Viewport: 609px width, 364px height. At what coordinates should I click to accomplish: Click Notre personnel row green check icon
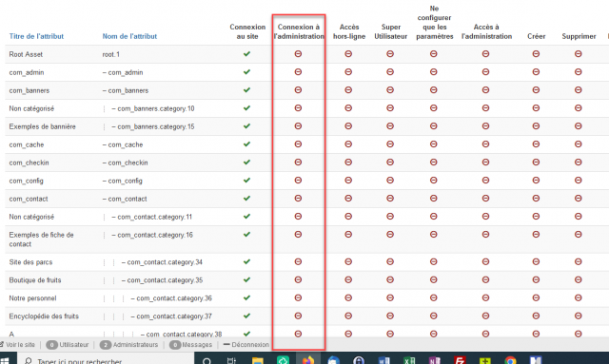coord(246,297)
